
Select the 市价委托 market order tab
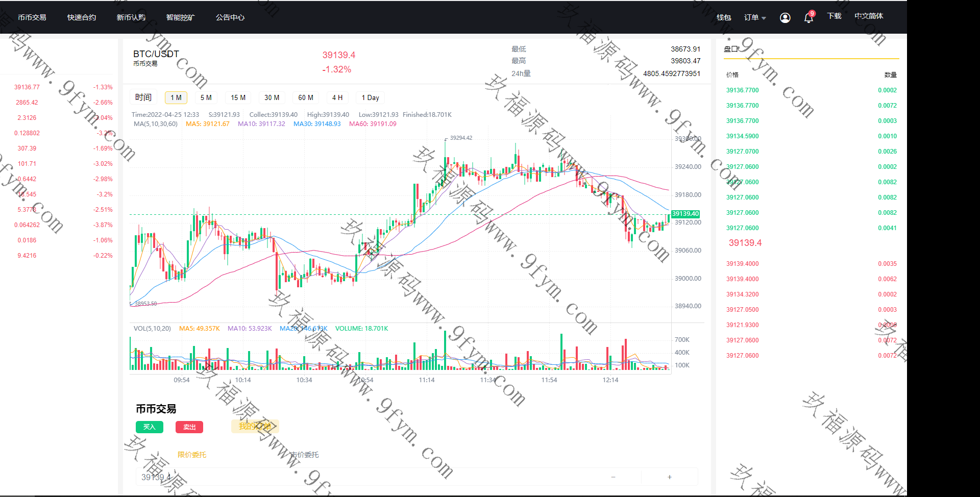305,455
